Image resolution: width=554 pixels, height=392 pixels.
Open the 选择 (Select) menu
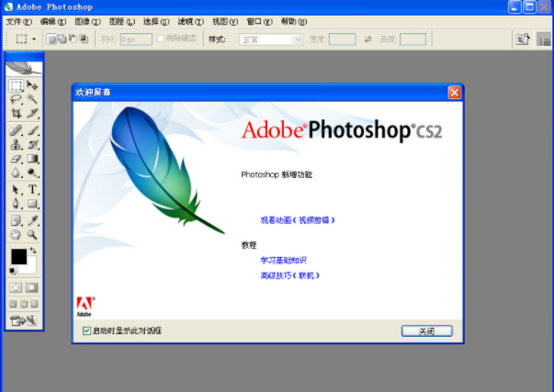[156, 21]
